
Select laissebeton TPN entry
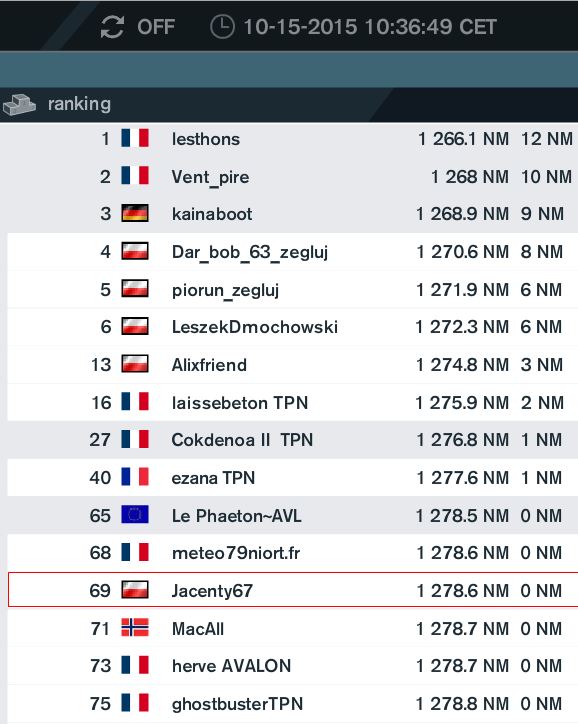pyautogui.click(x=293, y=402)
